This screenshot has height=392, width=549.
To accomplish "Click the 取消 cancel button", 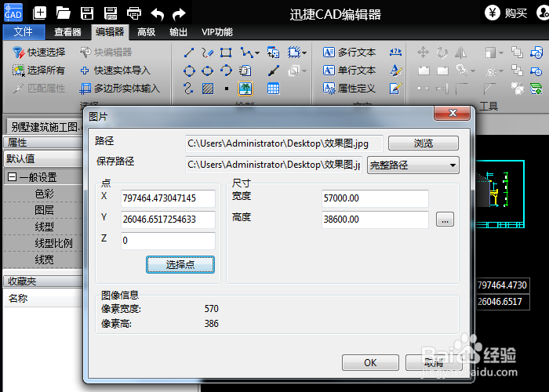I will click(434, 362).
